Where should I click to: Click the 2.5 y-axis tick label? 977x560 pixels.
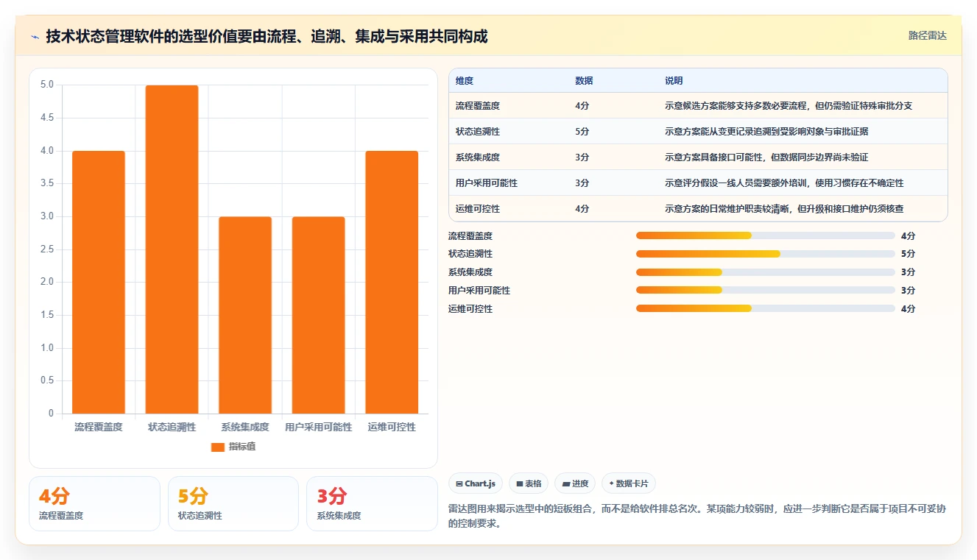46,249
